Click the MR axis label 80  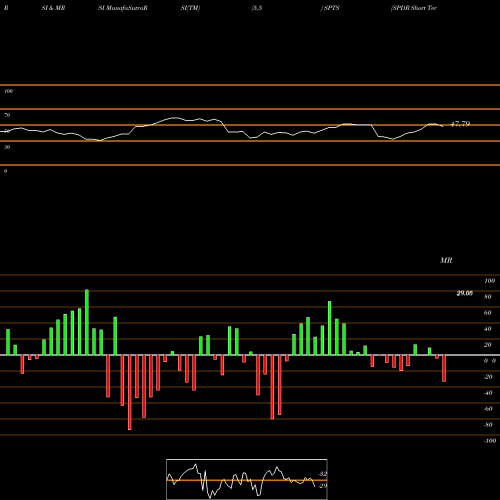coord(488,297)
